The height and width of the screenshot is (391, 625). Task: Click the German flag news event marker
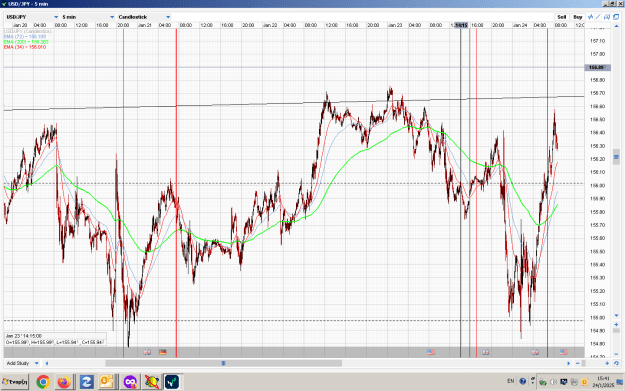click(x=162, y=352)
